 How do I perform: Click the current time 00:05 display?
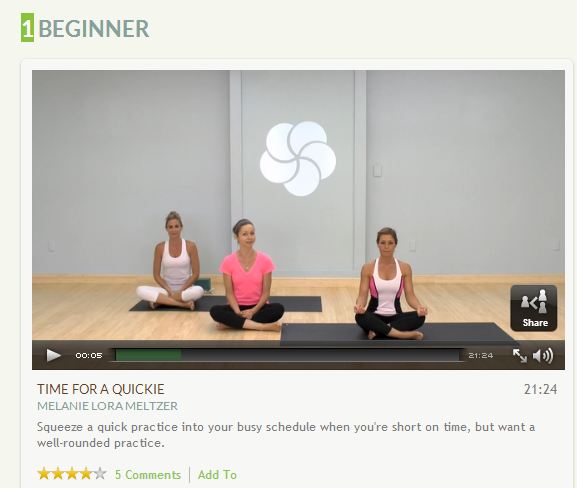click(x=89, y=356)
